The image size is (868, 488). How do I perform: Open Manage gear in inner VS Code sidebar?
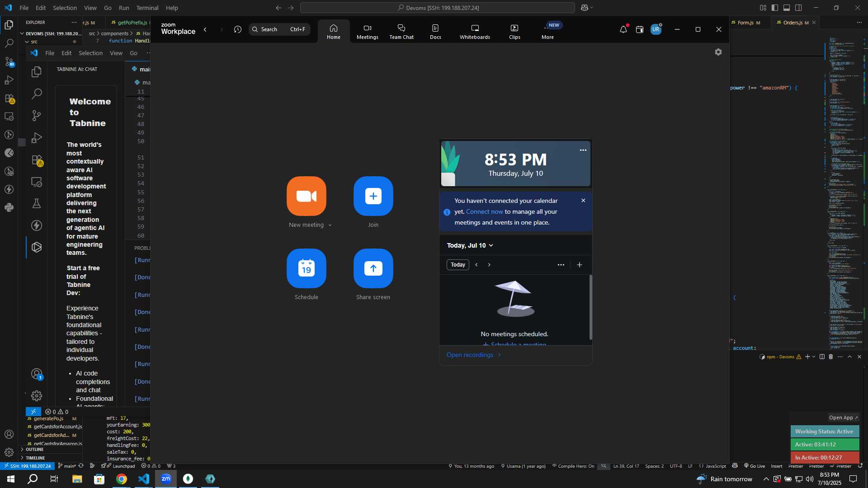coord(37,396)
